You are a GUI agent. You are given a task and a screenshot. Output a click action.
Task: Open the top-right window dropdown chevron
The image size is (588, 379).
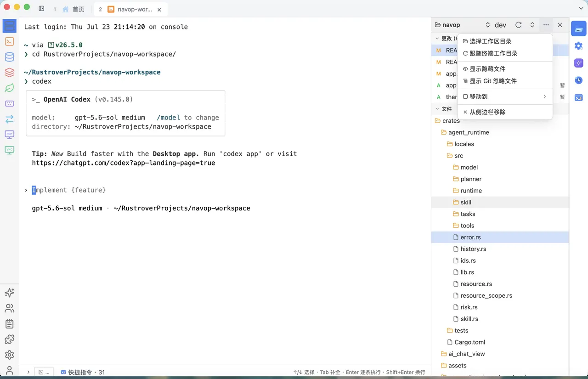(581, 9)
